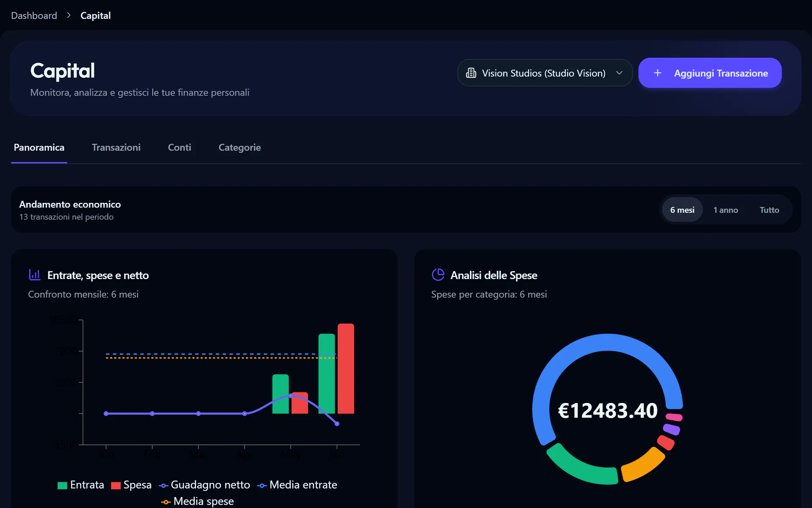Viewport: 812px width, 508px height.
Task: Open the Transazioni tab
Action: (116, 147)
